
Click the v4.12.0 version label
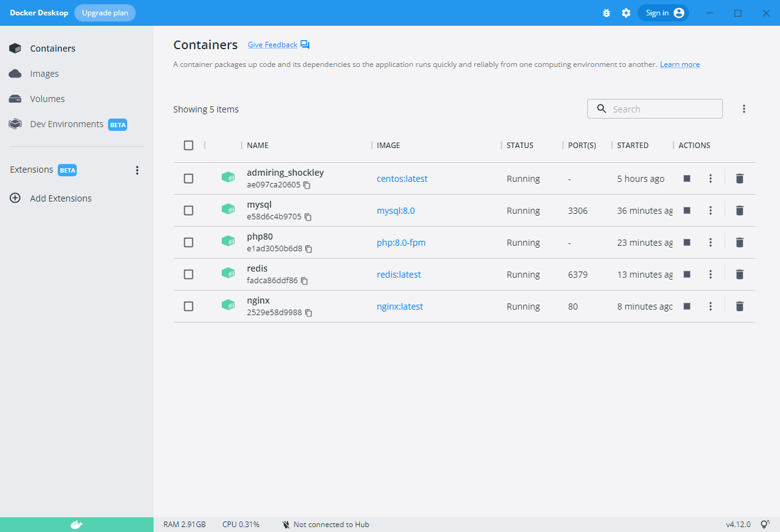pyautogui.click(x=738, y=525)
